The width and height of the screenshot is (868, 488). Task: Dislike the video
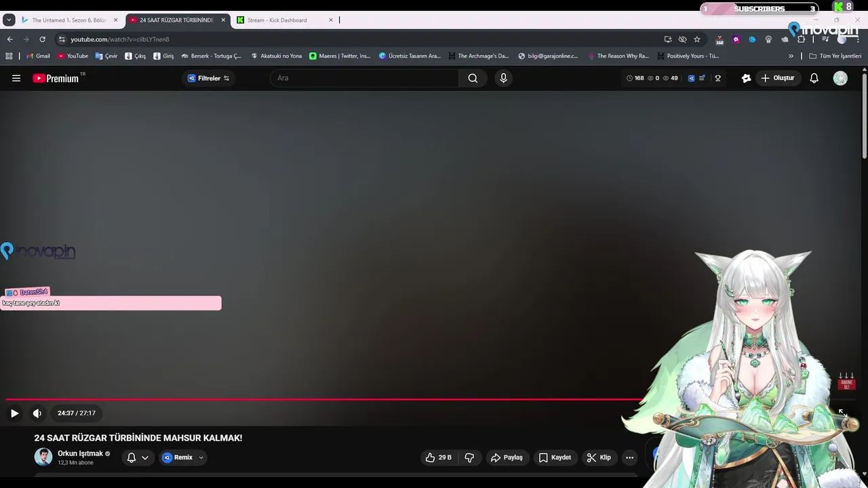[469, 457]
